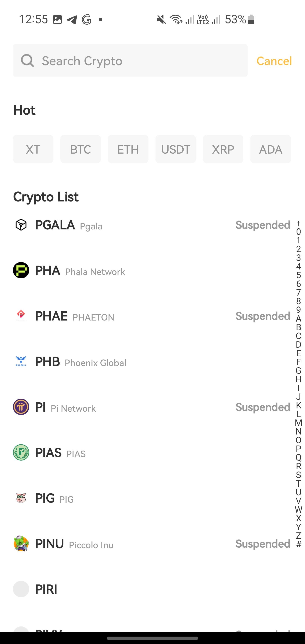The width and height of the screenshot is (305, 644).
Task: Tap the PIG pig-face icon
Action: pyautogui.click(x=21, y=498)
